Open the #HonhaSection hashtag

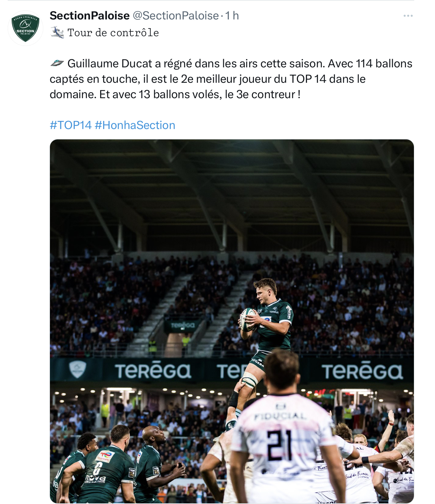135,125
